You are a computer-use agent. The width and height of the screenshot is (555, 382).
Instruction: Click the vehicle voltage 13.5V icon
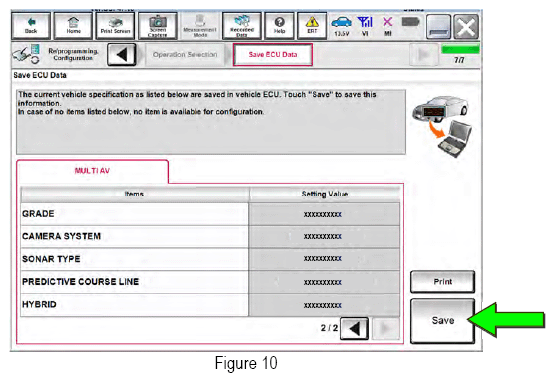tap(342, 26)
